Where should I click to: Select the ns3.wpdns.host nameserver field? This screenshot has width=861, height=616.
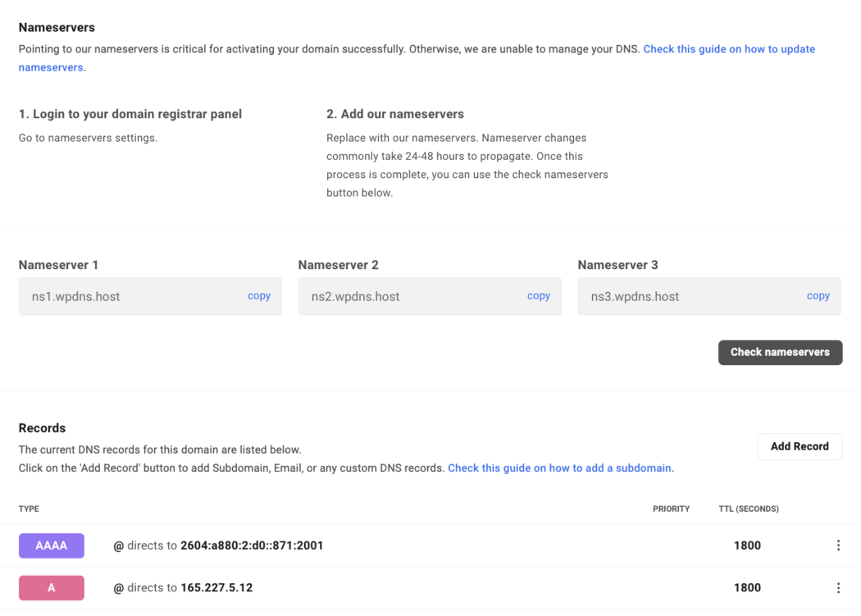coord(709,296)
